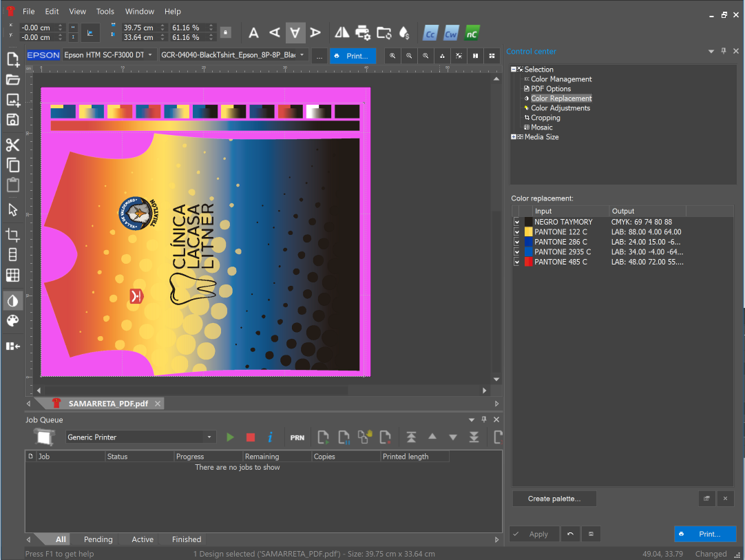This screenshot has width=745, height=560.
Task: Click the Apply button
Action: pos(534,535)
